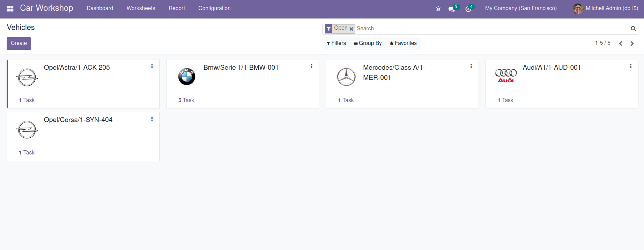Click the Car Workshop app title
The image size is (644, 250).
46,8
